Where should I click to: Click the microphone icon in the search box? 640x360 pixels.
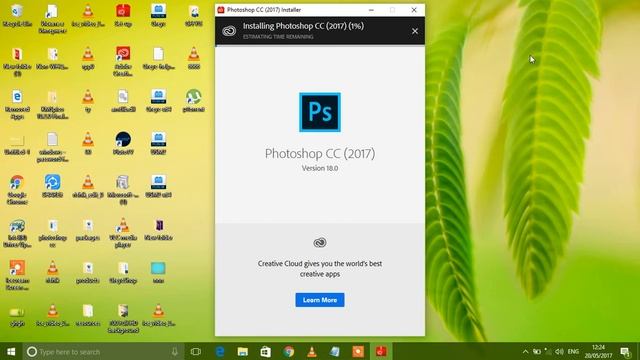point(175,351)
